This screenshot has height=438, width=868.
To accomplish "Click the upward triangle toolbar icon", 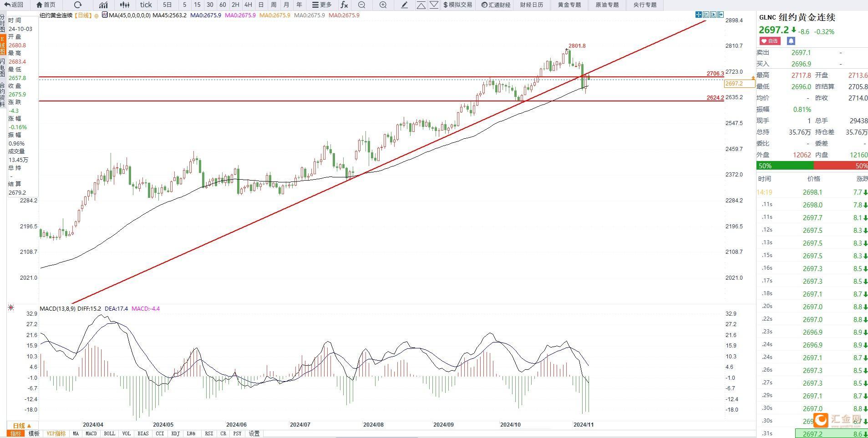I will (x=421, y=5).
